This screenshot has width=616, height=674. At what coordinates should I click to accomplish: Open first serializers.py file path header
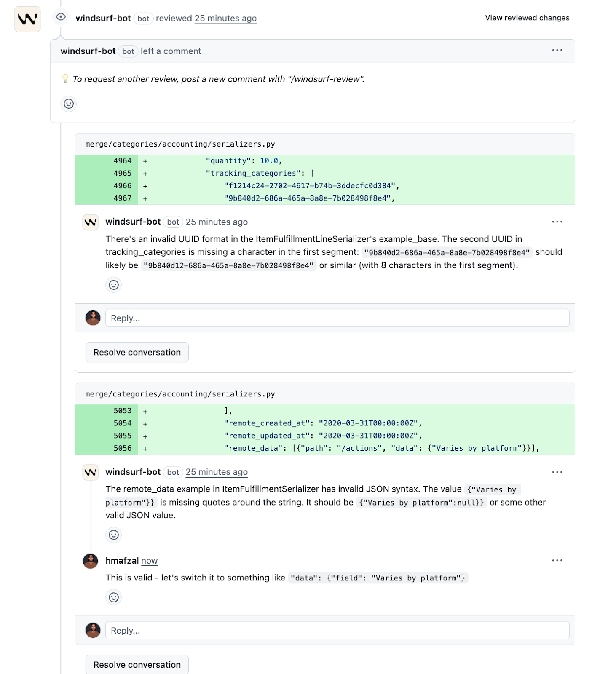coord(180,144)
